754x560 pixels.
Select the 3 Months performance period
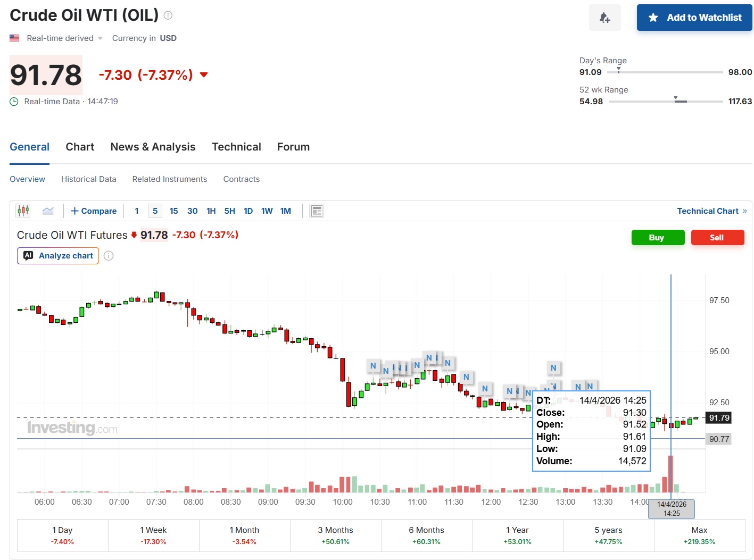tap(336, 536)
